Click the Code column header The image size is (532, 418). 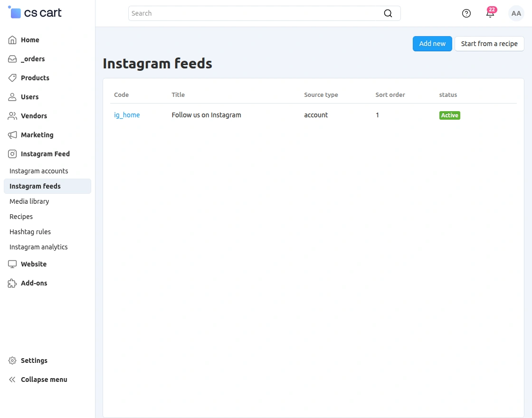tap(121, 95)
